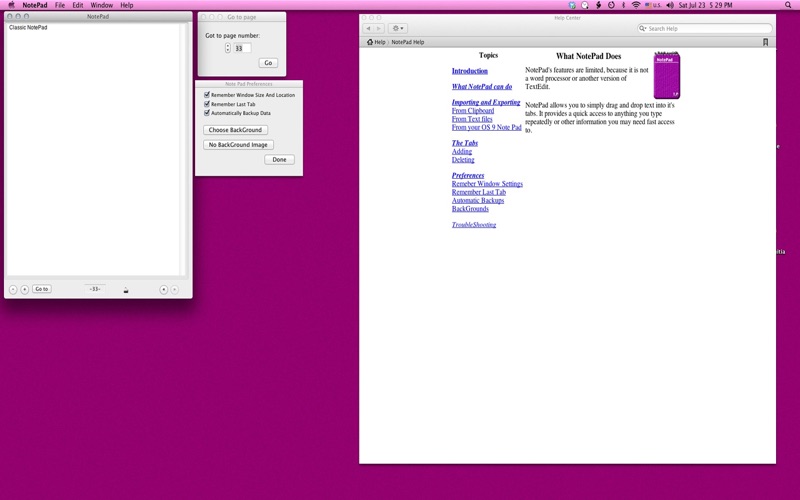
Task: Click the NotePad window vertical scrollbar
Action: [x=183, y=150]
